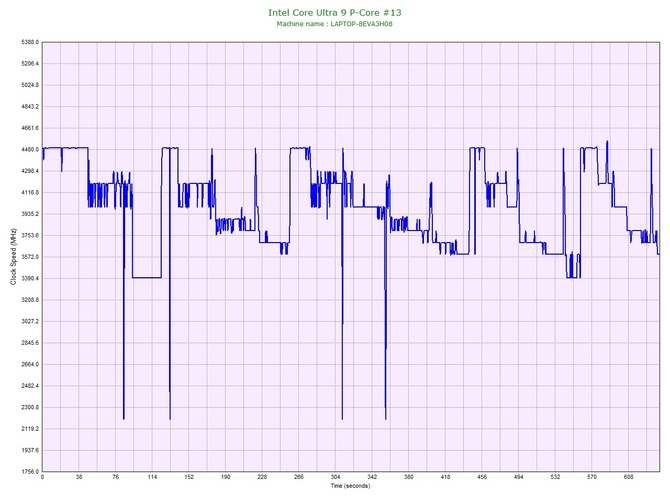
Task: Click the 418 tick on the time axis
Action: [445, 477]
